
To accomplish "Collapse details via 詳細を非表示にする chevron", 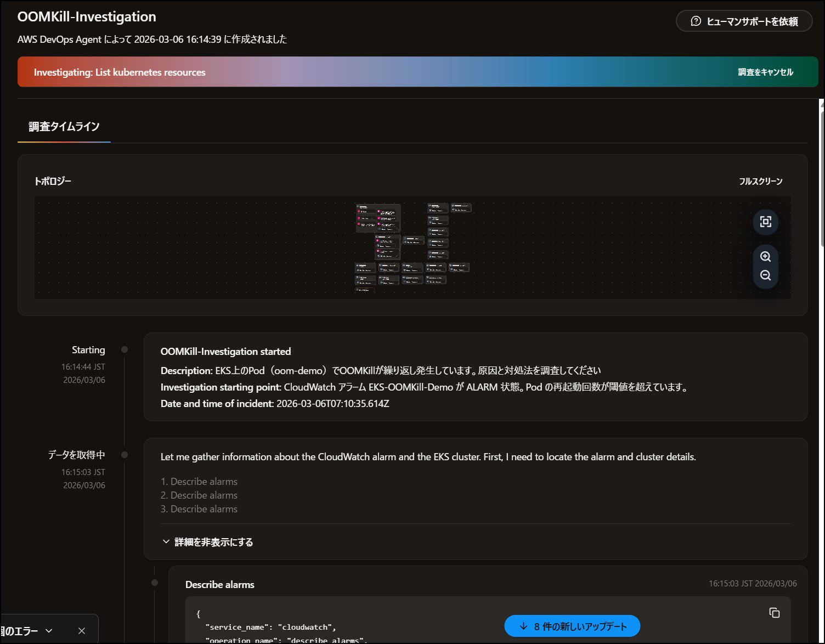I will click(x=166, y=542).
